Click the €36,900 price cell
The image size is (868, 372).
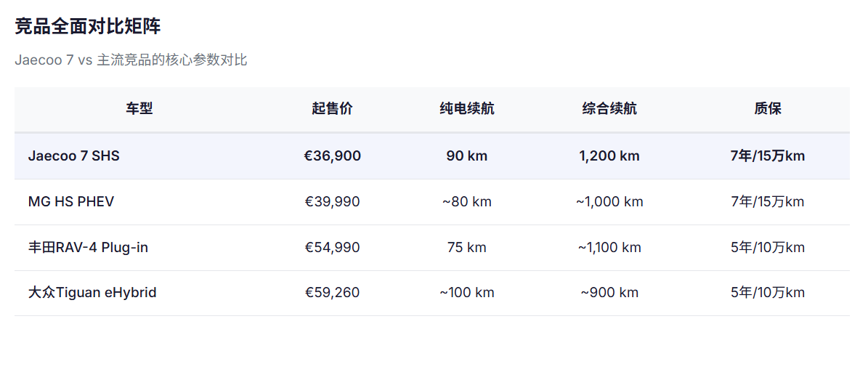tap(332, 155)
